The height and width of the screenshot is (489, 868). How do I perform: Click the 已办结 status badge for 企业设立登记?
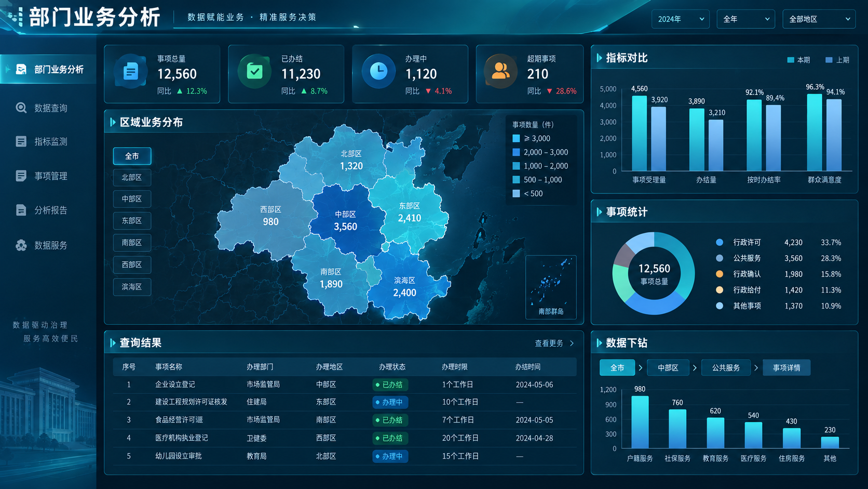coord(390,385)
